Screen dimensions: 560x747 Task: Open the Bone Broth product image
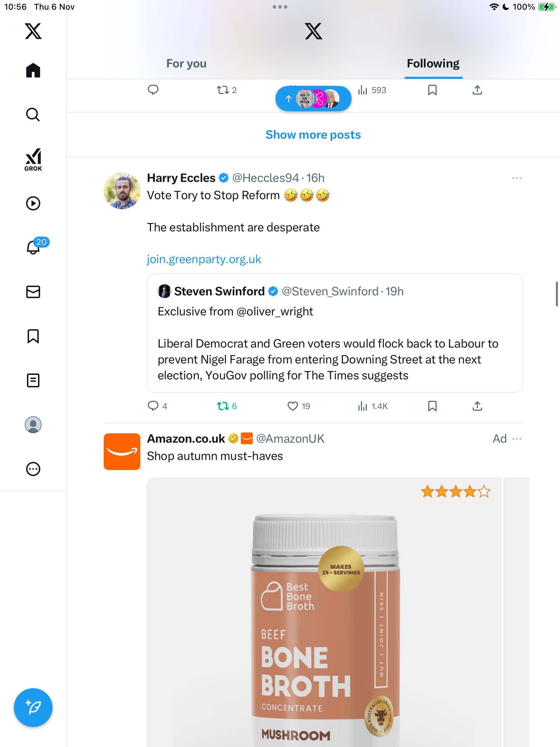tap(324, 612)
